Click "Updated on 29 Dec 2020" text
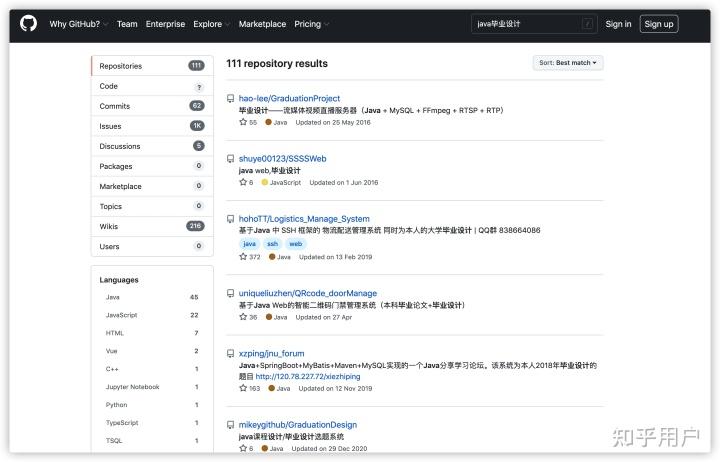This screenshot has width=720, height=462. point(329,448)
